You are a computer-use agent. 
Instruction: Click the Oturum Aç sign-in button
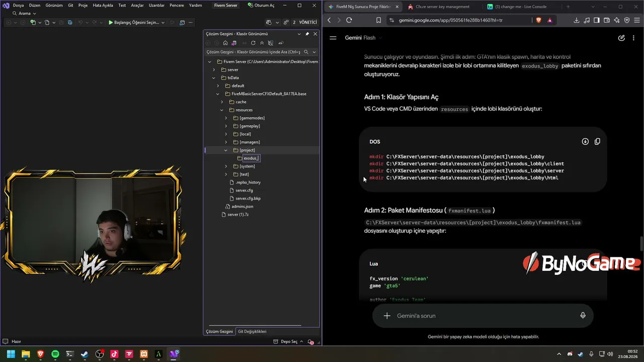coord(261,6)
